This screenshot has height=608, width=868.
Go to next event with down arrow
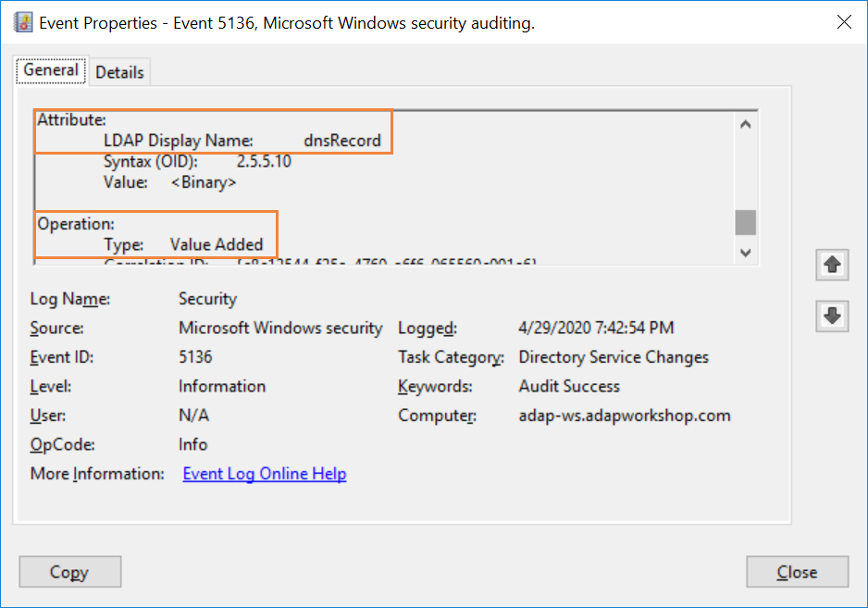click(x=832, y=316)
